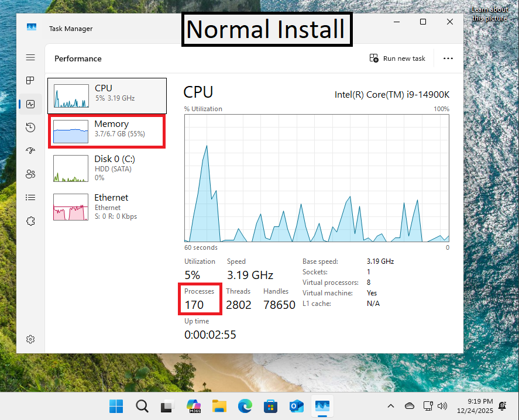The image size is (519, 420).
Task: Select the Disk 0 (C:) item
Action: tap(107, 167)
